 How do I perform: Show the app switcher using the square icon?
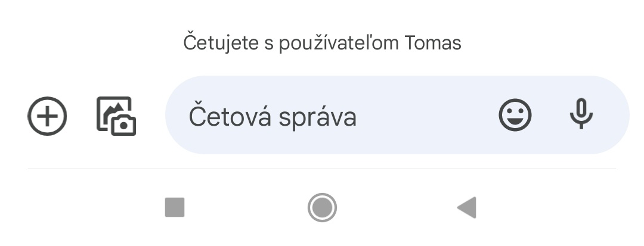coord(175,207)
